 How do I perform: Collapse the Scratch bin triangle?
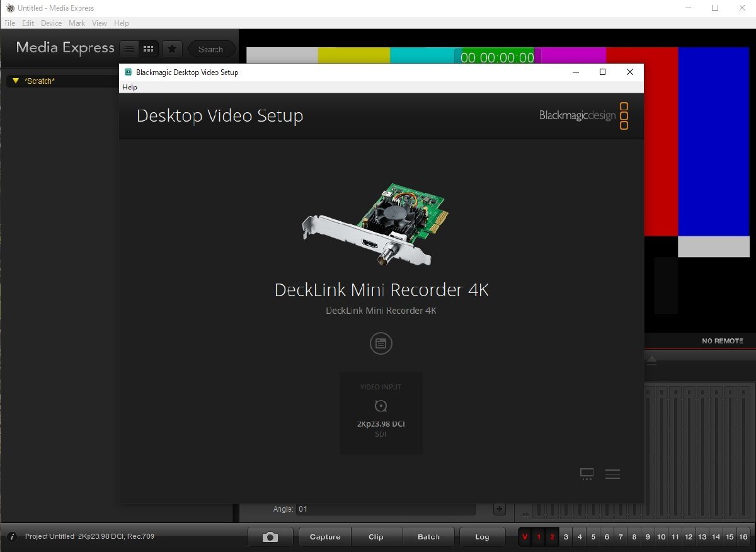click(x=16, y=81)
